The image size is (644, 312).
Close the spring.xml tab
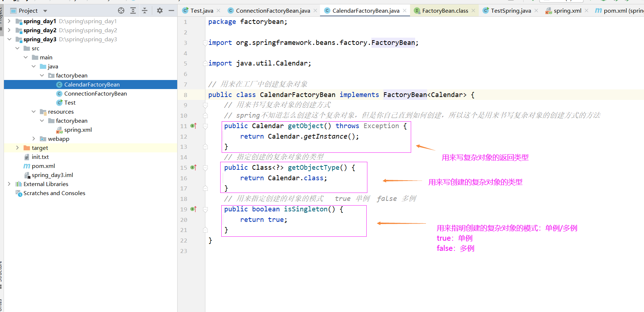tap(587, 10)
